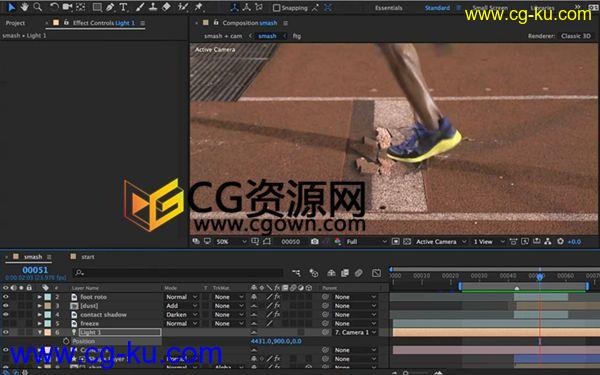The image size is (600, 375).
Task: Open the Add blending mode dropdown
Action: point(181,306)
